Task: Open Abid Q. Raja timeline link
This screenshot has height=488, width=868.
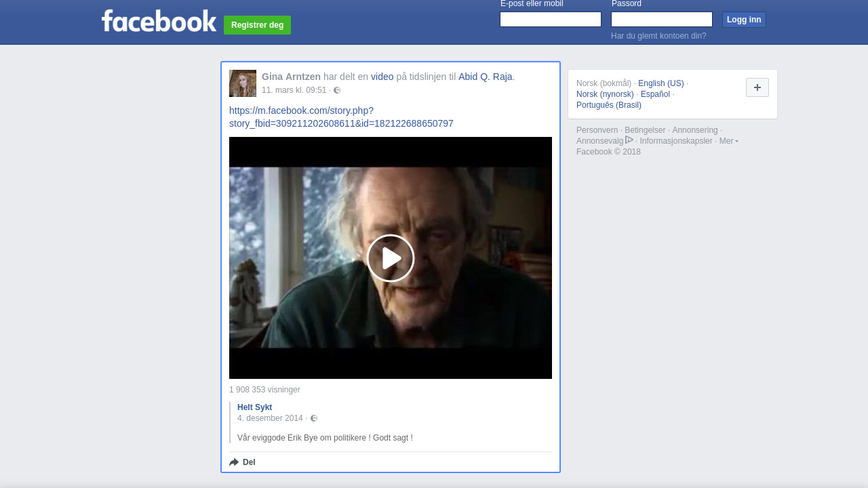Action: click(x=486, y=77)
